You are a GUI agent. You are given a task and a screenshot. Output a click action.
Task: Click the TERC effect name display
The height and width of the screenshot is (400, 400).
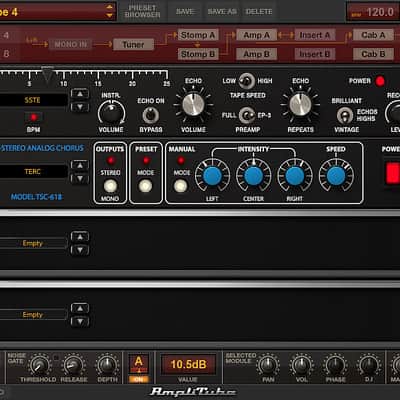pos(33,172)
